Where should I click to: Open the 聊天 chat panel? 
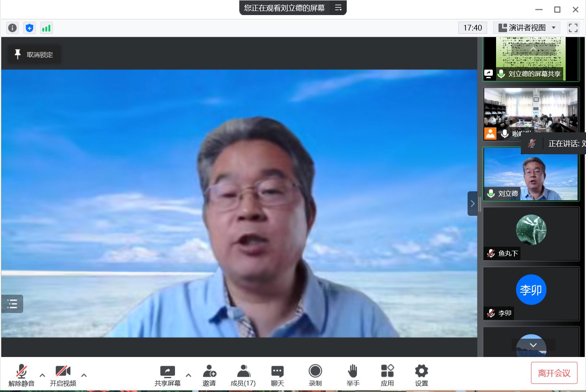click(278, 375)
